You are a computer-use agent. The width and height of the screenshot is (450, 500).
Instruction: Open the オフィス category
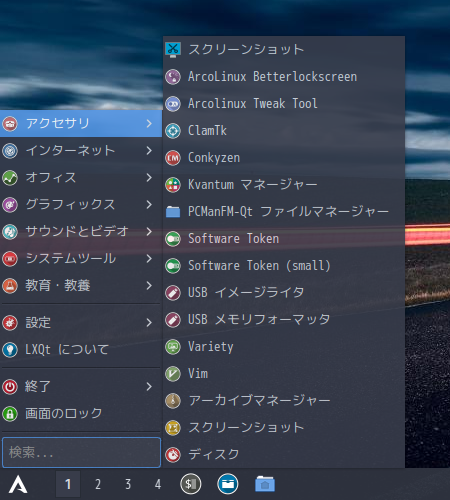[81, 178]
